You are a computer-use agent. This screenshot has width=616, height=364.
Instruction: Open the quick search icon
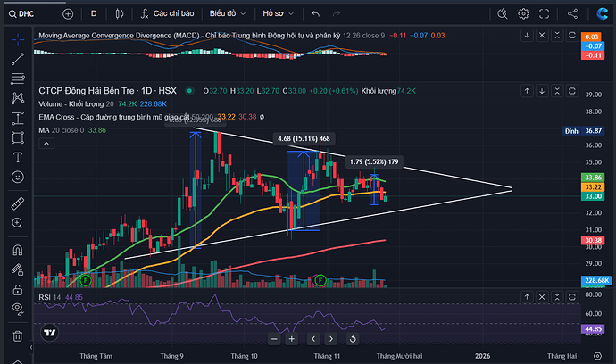(x=502, y=13)
